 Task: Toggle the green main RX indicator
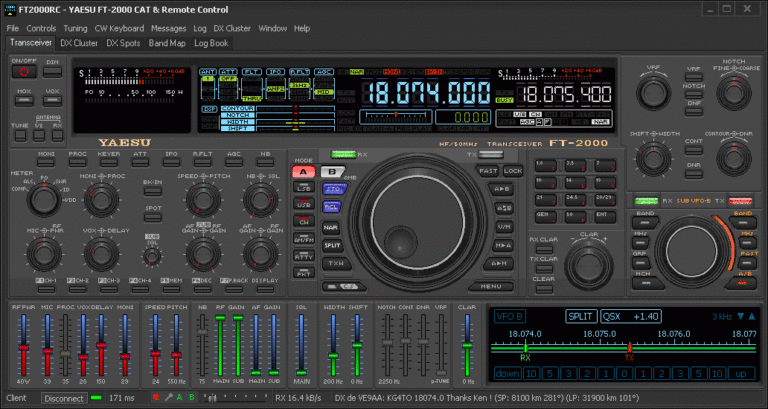pos(343,154)
